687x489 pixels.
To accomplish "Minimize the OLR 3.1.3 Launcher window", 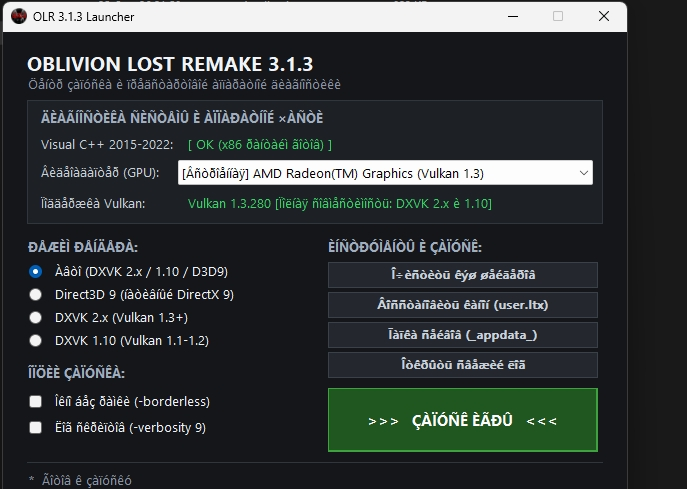I will (x=513, y=16).
